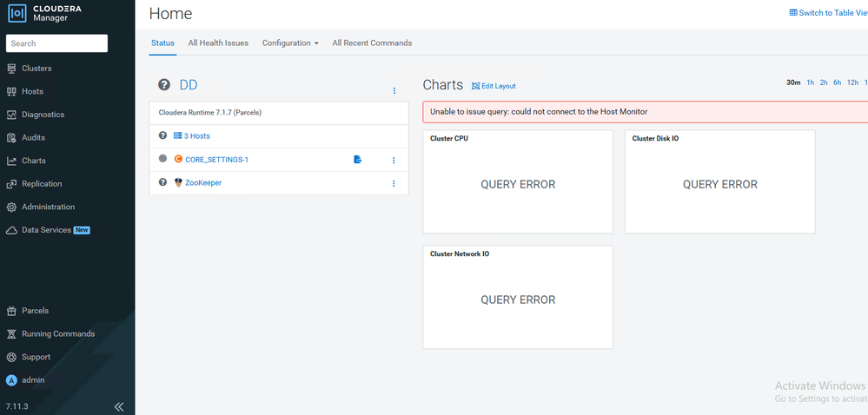Open Clusters menu item label
868x415 pixels.
(x=36, y=69)
